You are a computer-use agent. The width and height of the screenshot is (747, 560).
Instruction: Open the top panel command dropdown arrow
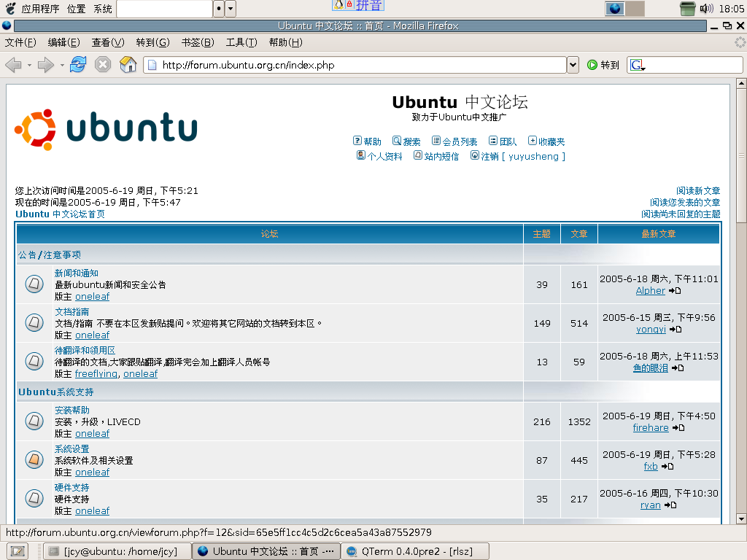click(231, 9)
